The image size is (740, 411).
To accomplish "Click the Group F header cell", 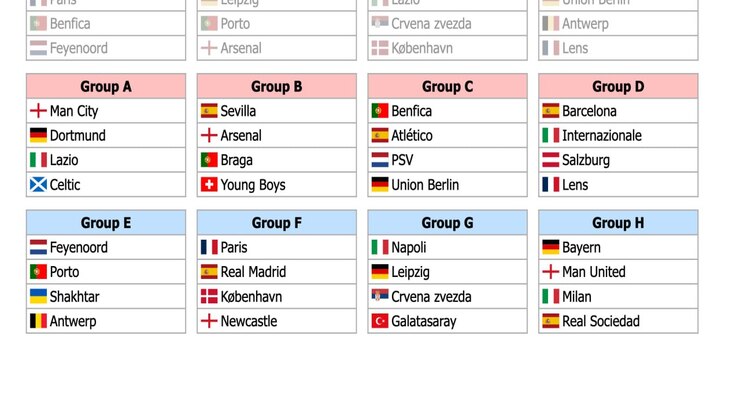I will tap(277, 223).
